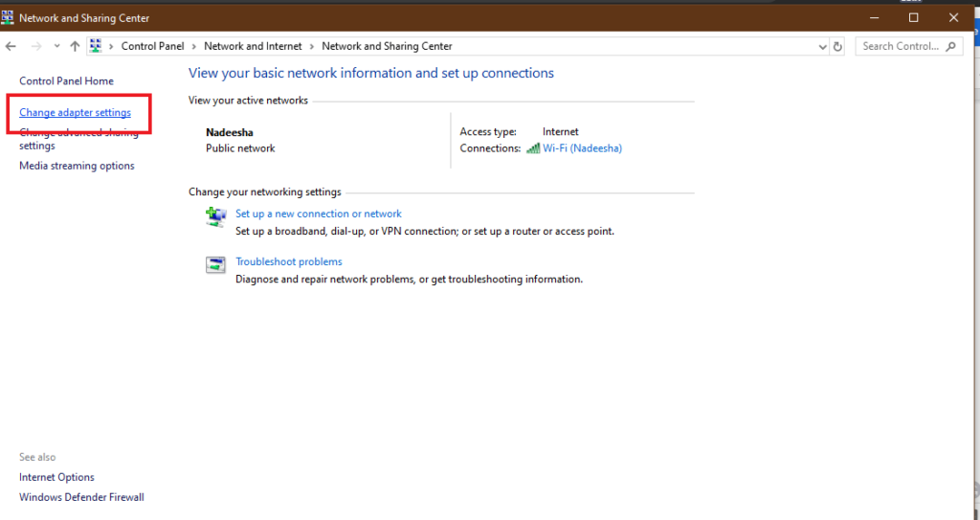
Task: Click the Wi-Fi signal bars icon
Action: point(532,148)
